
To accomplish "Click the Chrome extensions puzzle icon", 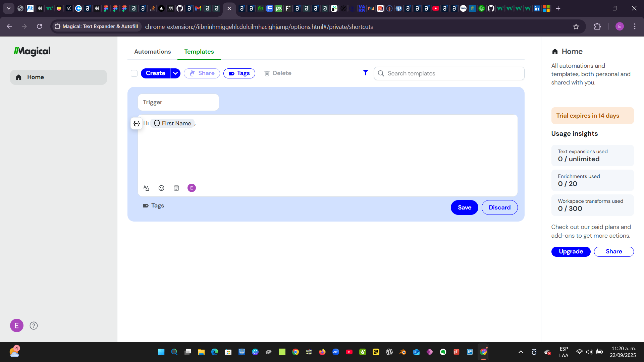I will (597, 26).
